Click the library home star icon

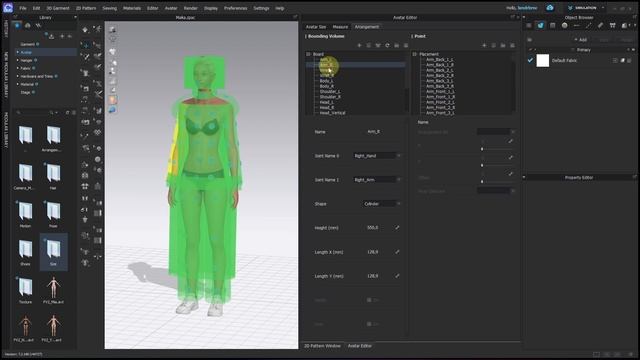pyautogui.click(x=17, y=26)
